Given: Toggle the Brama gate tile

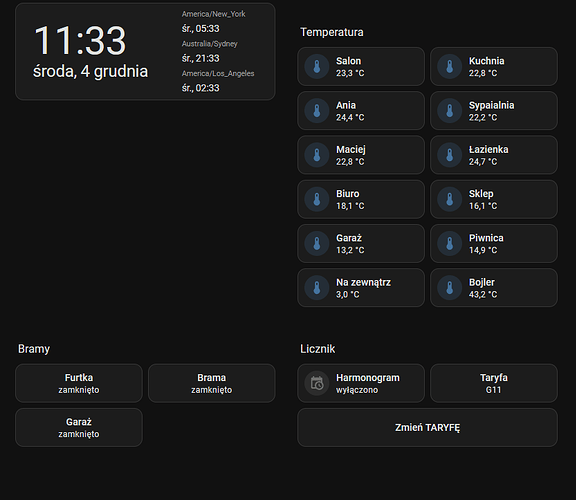Looking at the screenshot, I should tap(212, 383).
